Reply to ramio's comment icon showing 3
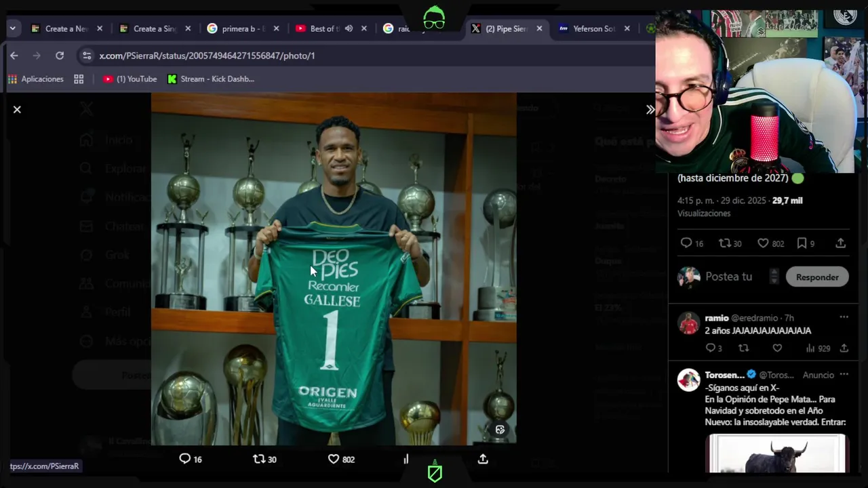868x488 pixels. [713, 348]
